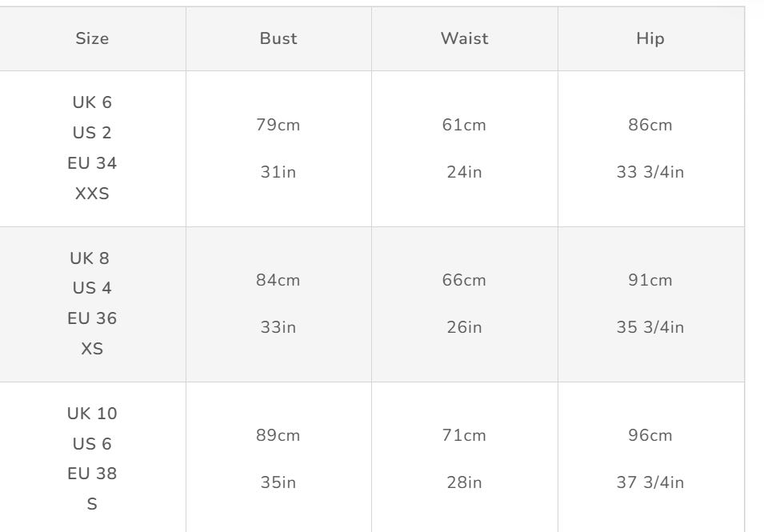Image resolution: width=764 pixels, height=532 pixels.
Task: Click the EU 36 size text
Action: [92, 318]
